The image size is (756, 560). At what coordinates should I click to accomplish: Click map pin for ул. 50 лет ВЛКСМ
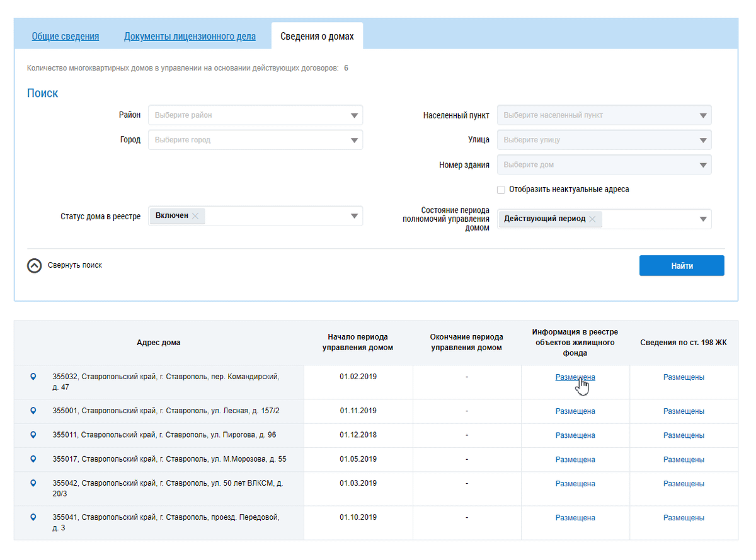click(33, 483)
